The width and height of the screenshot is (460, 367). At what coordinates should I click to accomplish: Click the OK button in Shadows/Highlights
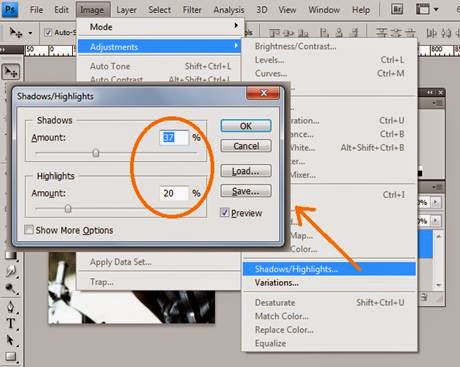click(x=246, y=126)
